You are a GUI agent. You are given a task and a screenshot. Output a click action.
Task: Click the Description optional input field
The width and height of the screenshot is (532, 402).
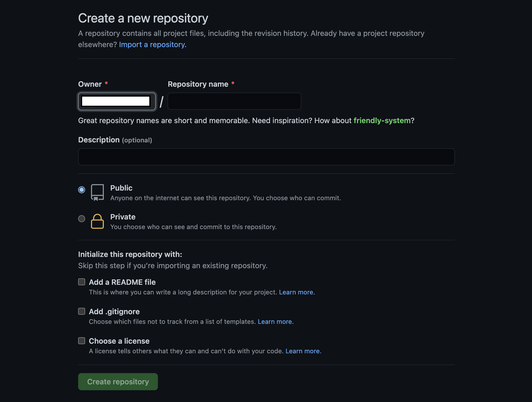pos(266,157)
